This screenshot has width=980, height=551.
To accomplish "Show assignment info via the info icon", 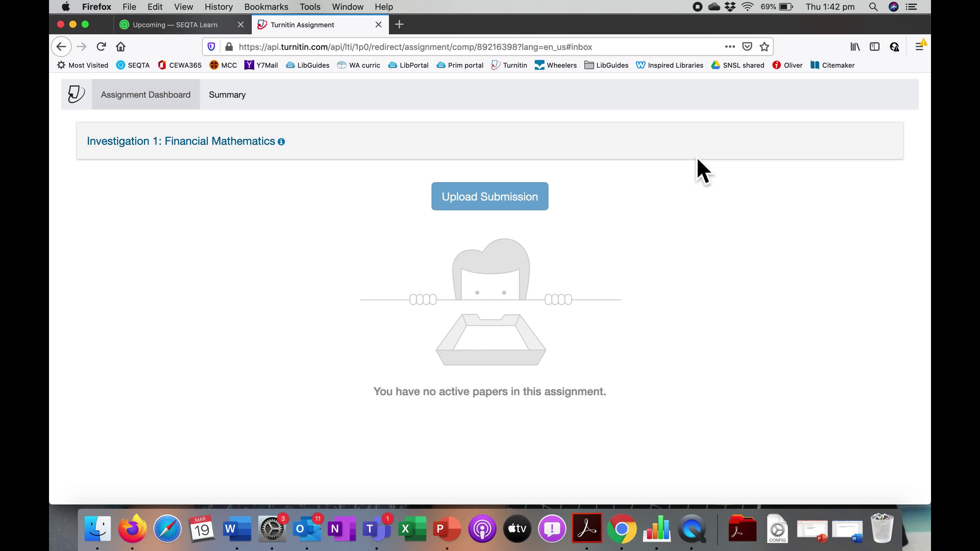I will 281,141.
